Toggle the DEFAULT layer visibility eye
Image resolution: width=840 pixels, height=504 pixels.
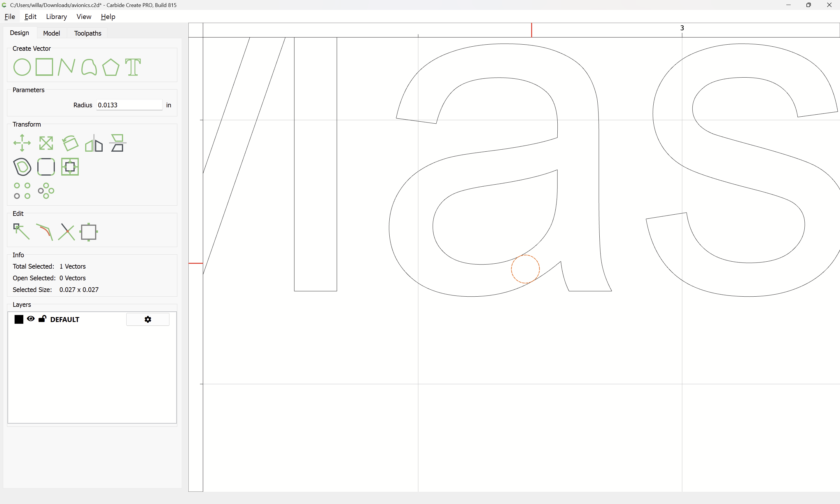pyautogui.click(x=31, y=318)
